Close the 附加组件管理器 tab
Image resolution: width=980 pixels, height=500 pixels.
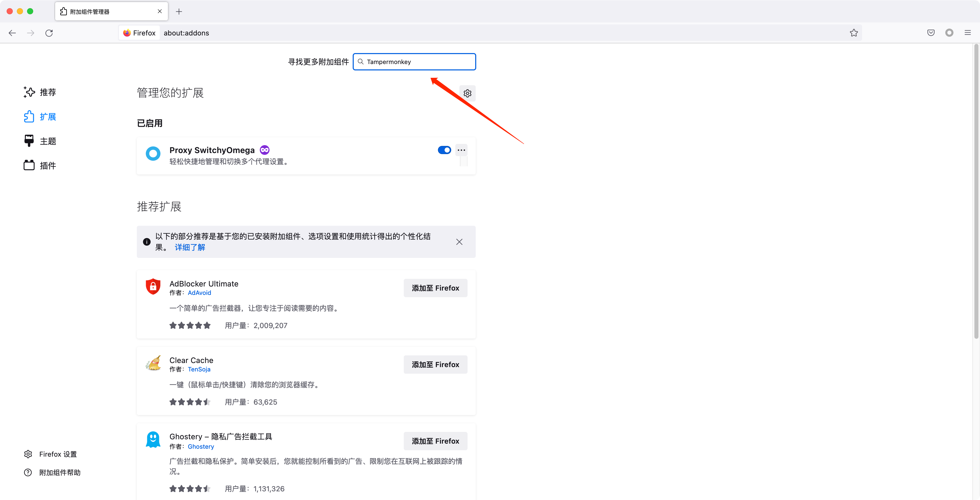[160, 11]
